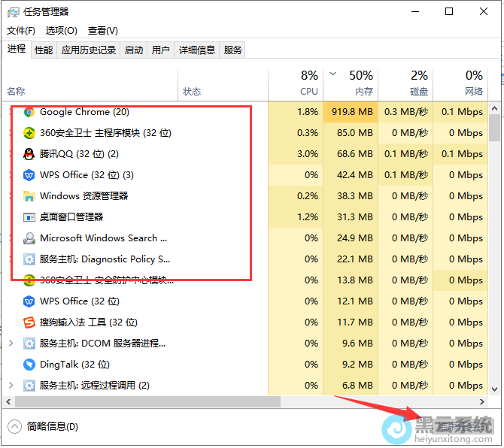Viewport: 504px width, 448px height.
Task: Click the Google Chrome process icon
Action: pyautogui.click(x=29, y=112)
